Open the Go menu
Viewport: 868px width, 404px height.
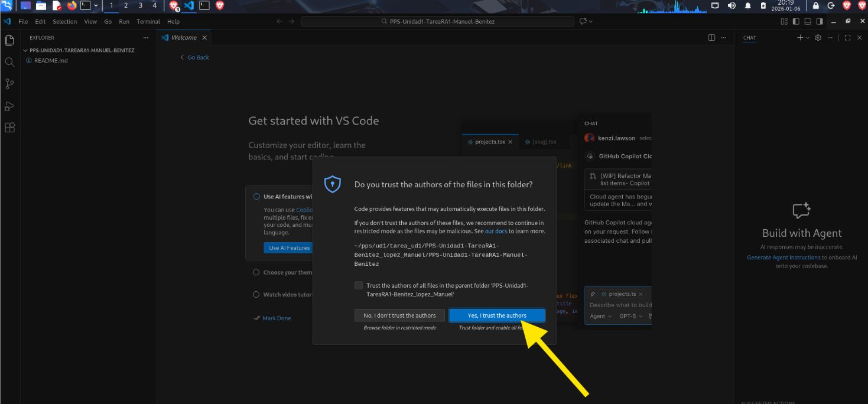point(108,21)
